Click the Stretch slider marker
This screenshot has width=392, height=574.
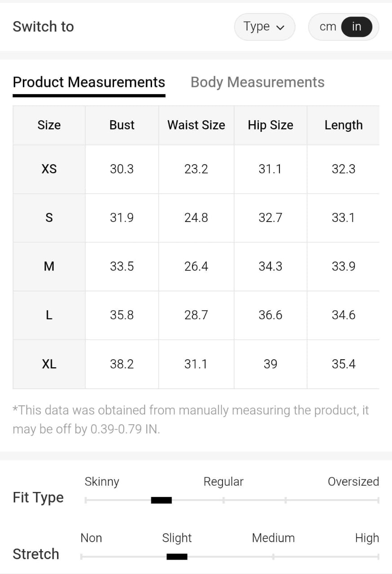pyautogui.click(x=177, y=557)
